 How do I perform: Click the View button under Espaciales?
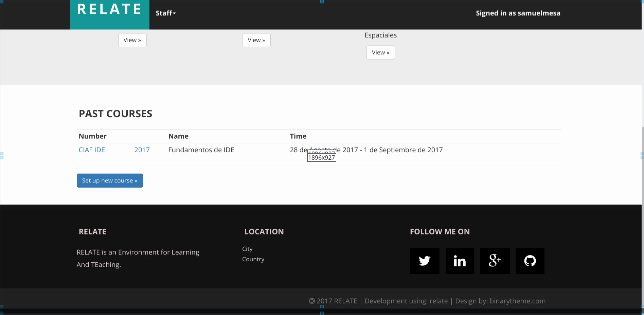click(380, 53)
